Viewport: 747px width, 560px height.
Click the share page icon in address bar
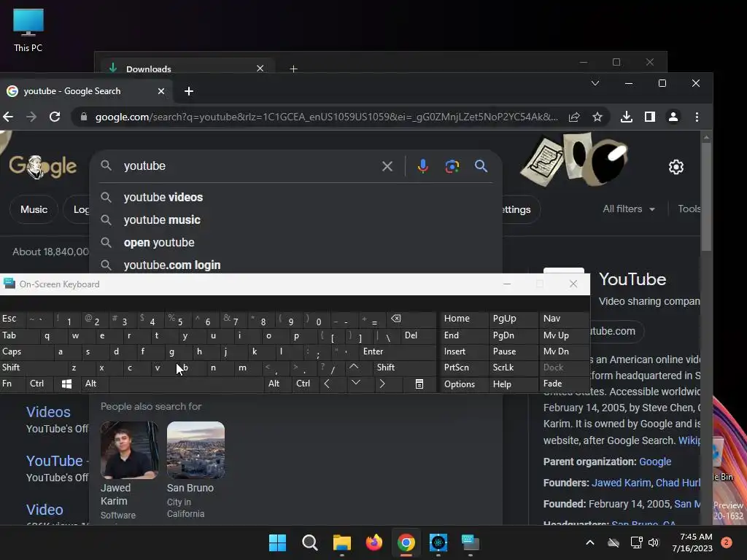pos(574,117)
